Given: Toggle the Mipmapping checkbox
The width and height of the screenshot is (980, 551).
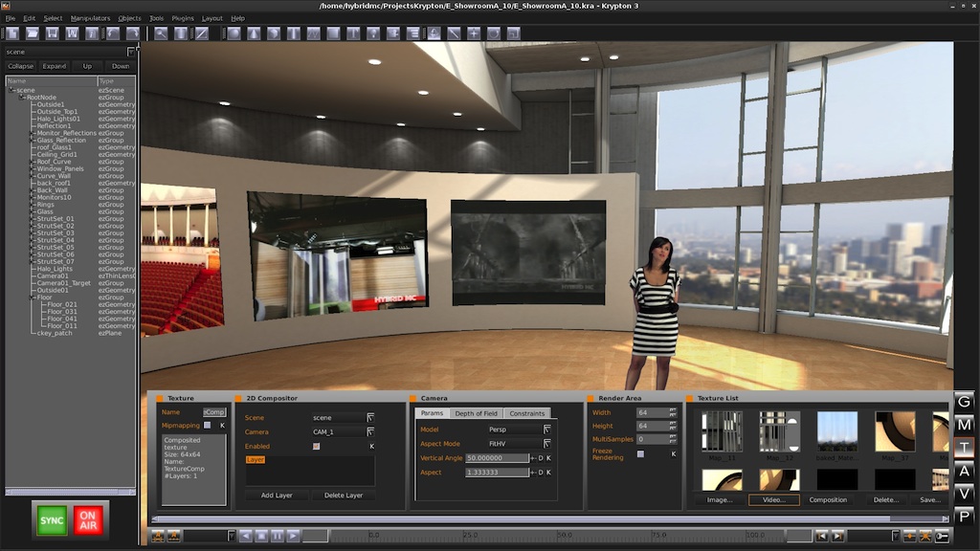Looking at the screenshot, I should click(x=208, y=426).
